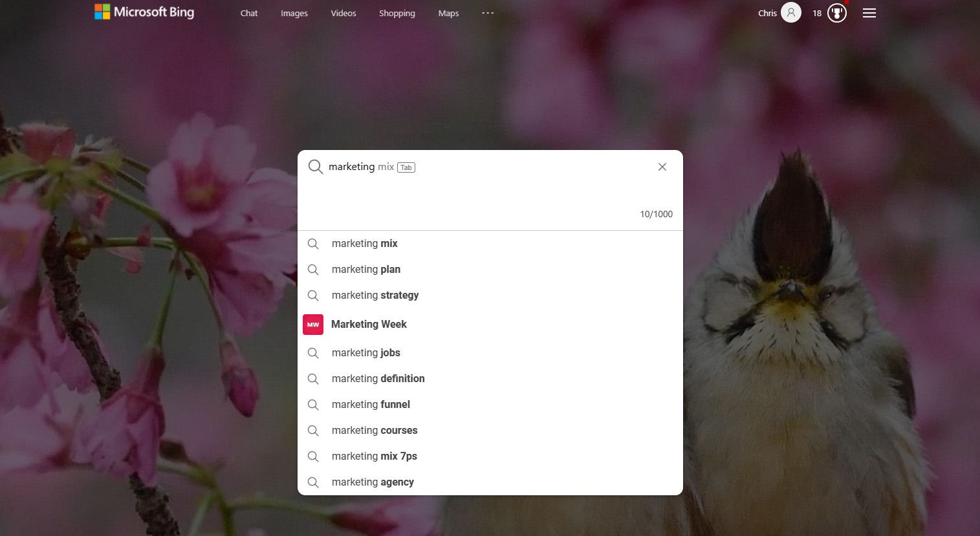This screenshot has height=536, width=980.
Task: Expand the three-dots more navigation menu
Action: (x=488, y=13)
